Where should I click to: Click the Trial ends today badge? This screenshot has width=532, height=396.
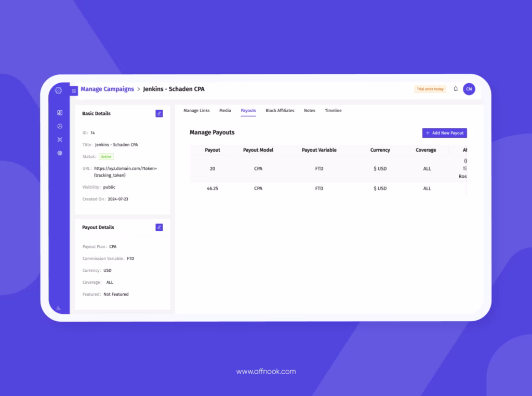[x=430, y=89]
